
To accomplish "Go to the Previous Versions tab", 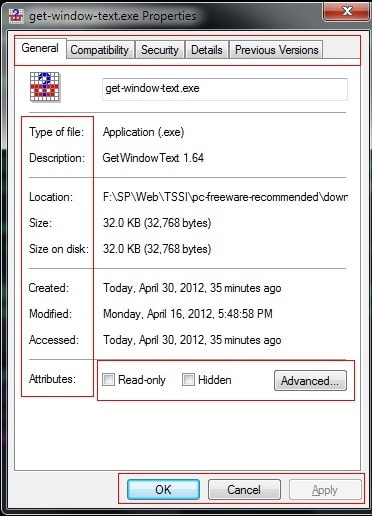I will (277, 50).
